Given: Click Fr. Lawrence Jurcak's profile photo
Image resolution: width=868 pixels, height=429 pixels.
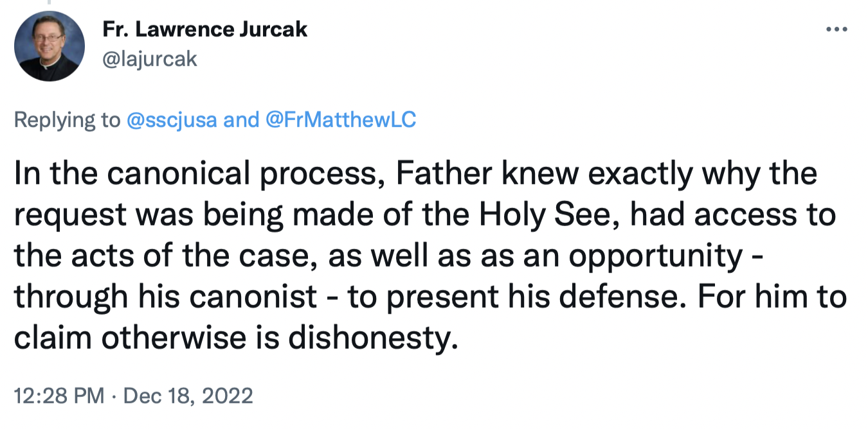Looking at the screenshot, I should (x=50, y=46).
